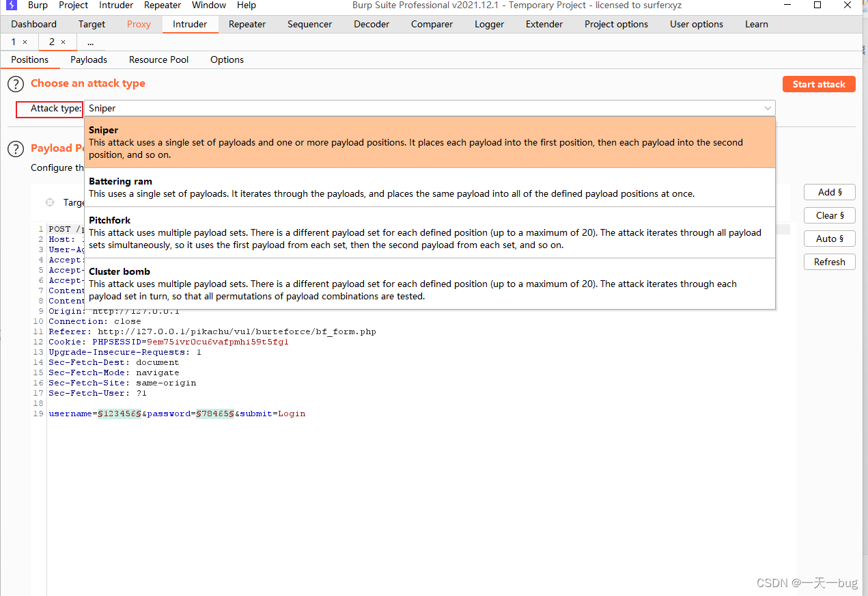Select the Sniper attack type option

tap(430, 142)
